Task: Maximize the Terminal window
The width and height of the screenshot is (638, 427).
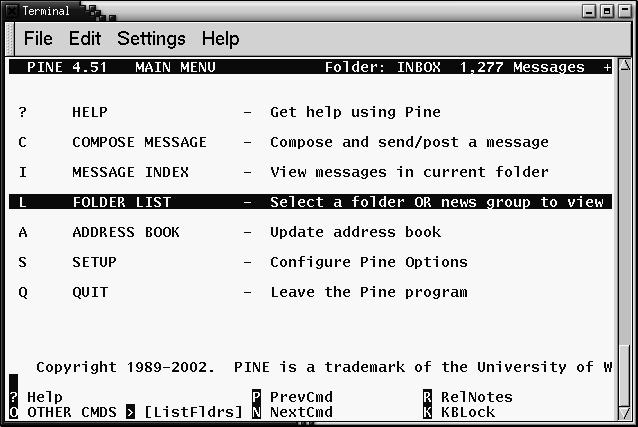Action: [x=607, y=11]
